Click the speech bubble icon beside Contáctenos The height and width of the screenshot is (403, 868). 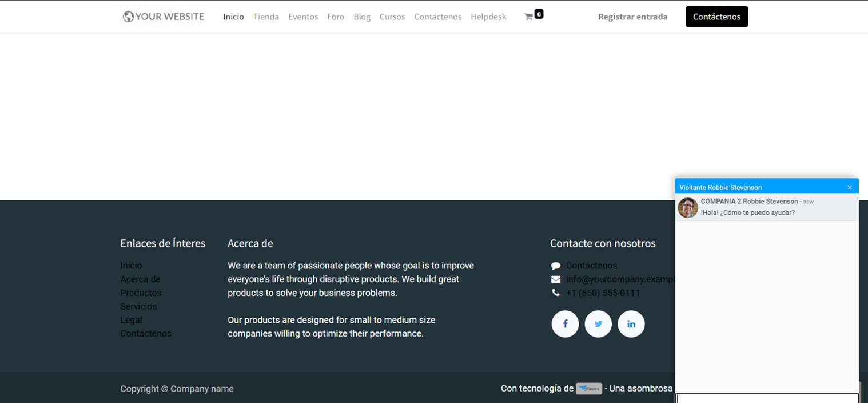556,266
